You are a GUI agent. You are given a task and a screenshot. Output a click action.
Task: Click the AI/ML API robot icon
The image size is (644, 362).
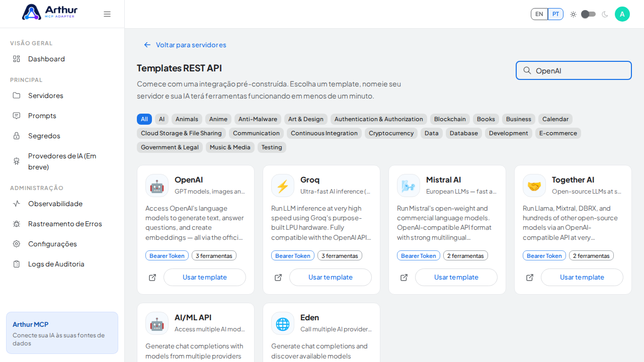157,323
